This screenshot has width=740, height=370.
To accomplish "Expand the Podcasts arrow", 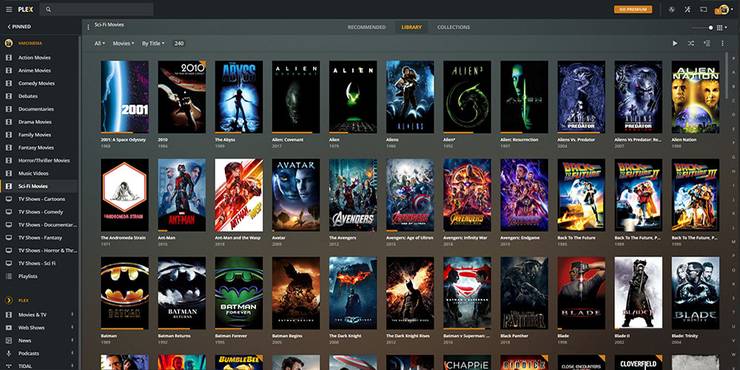I will 72,353.
